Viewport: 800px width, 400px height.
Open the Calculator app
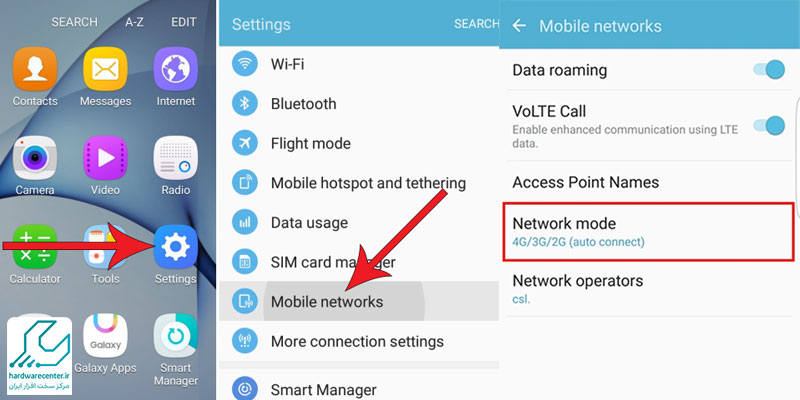tap(35, 247)
